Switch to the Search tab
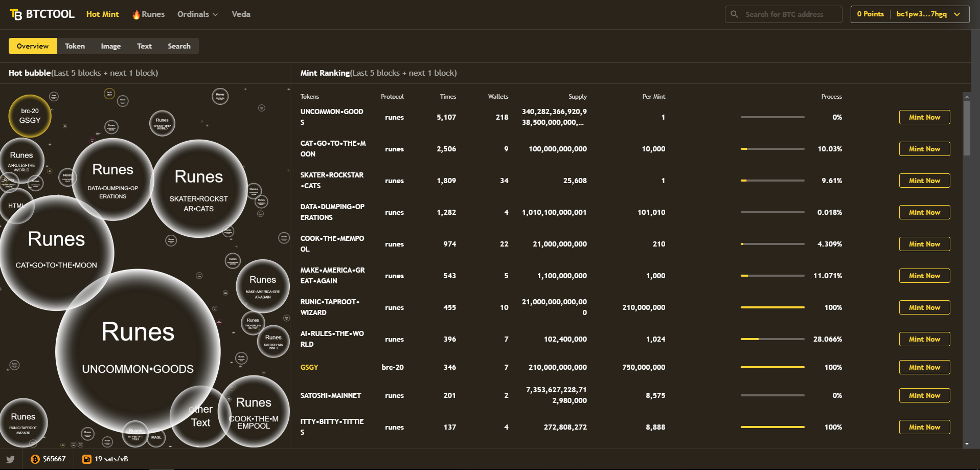This screenshot has width=980, height=470. (179, 46)
